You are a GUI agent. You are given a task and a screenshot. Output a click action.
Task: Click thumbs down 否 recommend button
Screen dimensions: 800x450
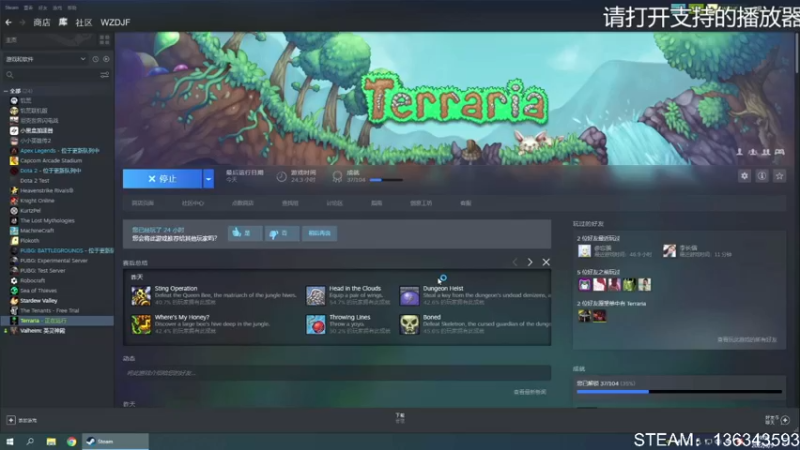point(282,233)
